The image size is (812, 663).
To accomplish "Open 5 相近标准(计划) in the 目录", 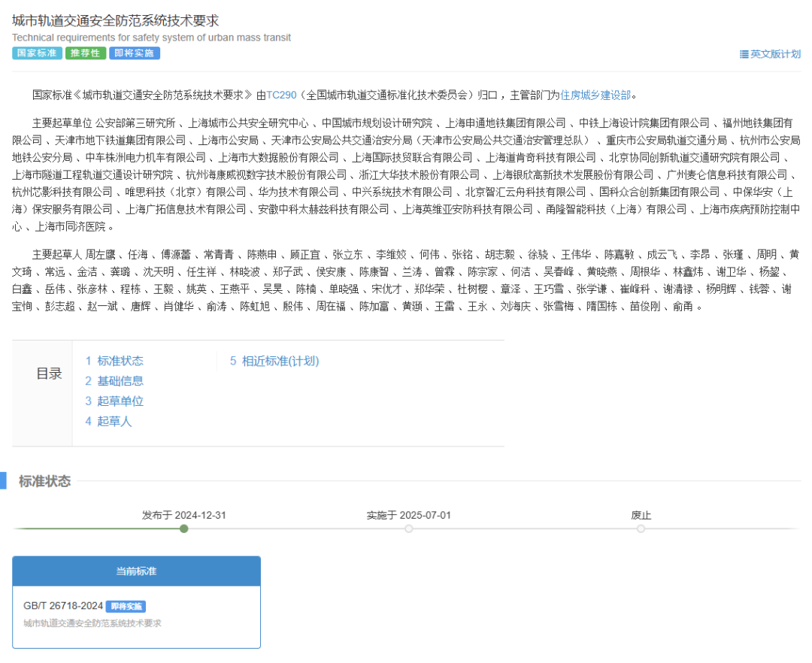I will click(x=274, y=361).
